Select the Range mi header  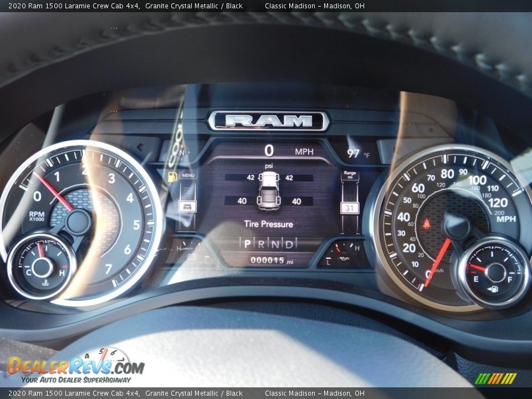(350, 175)
